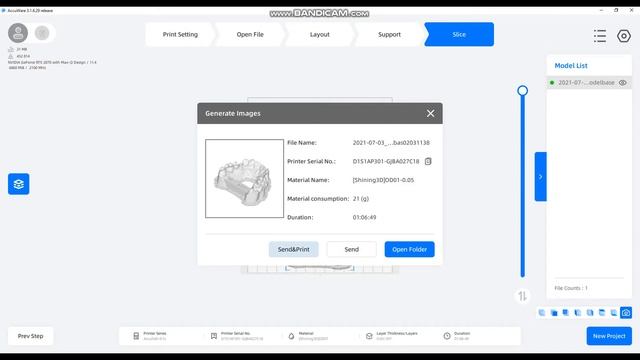The image size is (640, 360).
Task: Copy the printer serial number
Action: point(428,161)
